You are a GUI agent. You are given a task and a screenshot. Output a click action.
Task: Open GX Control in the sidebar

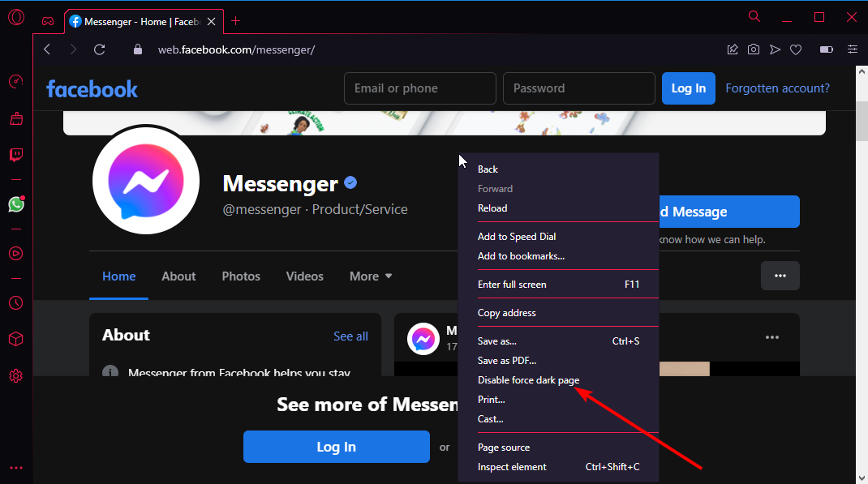(x=16, y=82)
